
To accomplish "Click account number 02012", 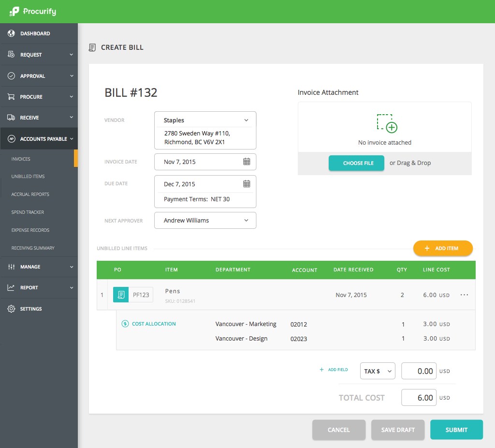I will (x=299, y=325).
